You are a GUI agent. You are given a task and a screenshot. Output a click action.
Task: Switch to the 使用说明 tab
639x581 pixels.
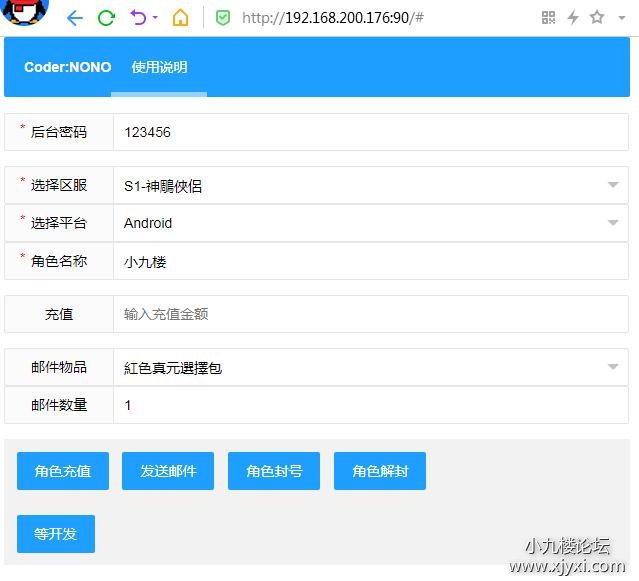pos(159,67)
